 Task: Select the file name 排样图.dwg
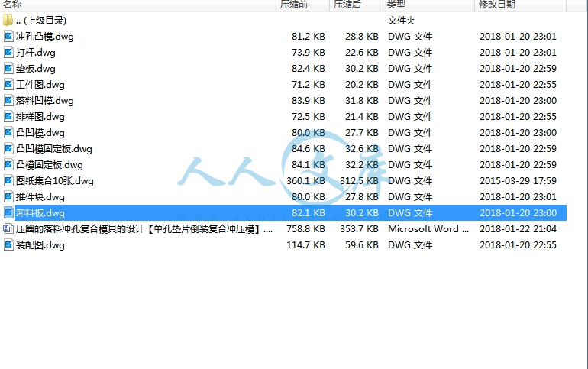[x=40, y=117]
